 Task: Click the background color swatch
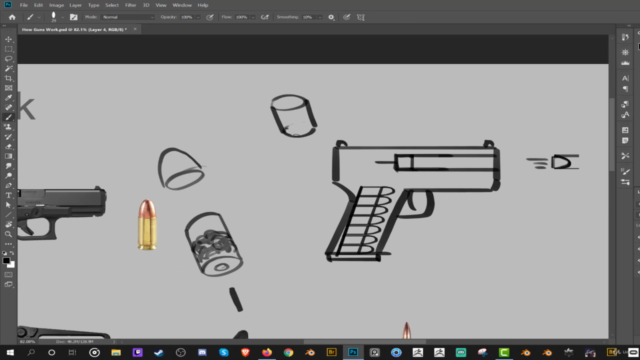click(x=12, y=265)
